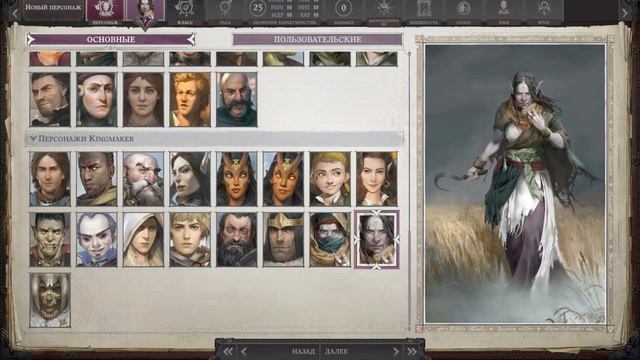Viewport: 640px width, 360px height.
Task: Click the highlighted pale dark-haired woman portrait
Action: (376, 240)
